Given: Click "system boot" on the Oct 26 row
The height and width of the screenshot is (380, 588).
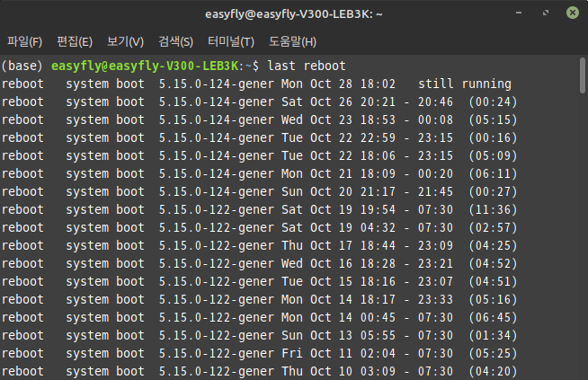Looking at the screenshot, I should pos(105,102).
